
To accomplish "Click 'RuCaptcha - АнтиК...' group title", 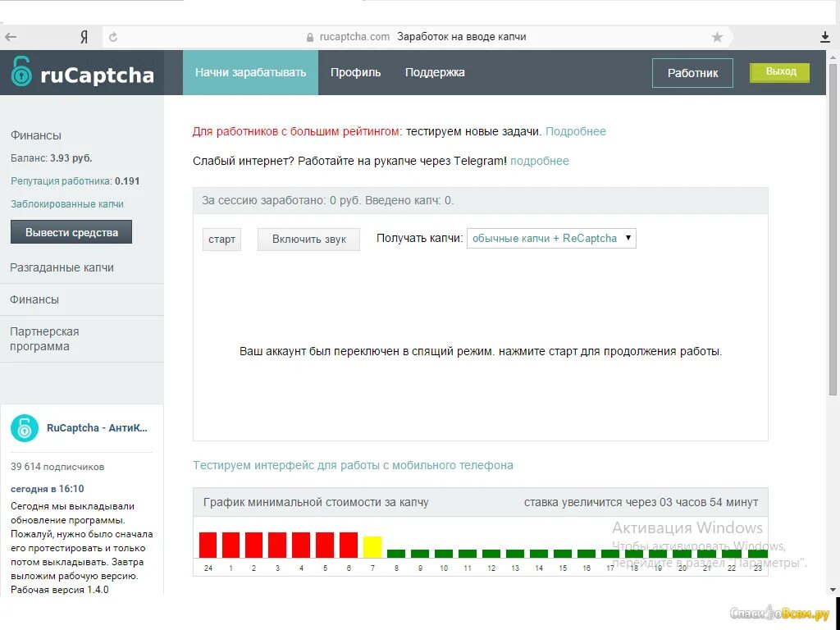I will (x=97, y=427).
